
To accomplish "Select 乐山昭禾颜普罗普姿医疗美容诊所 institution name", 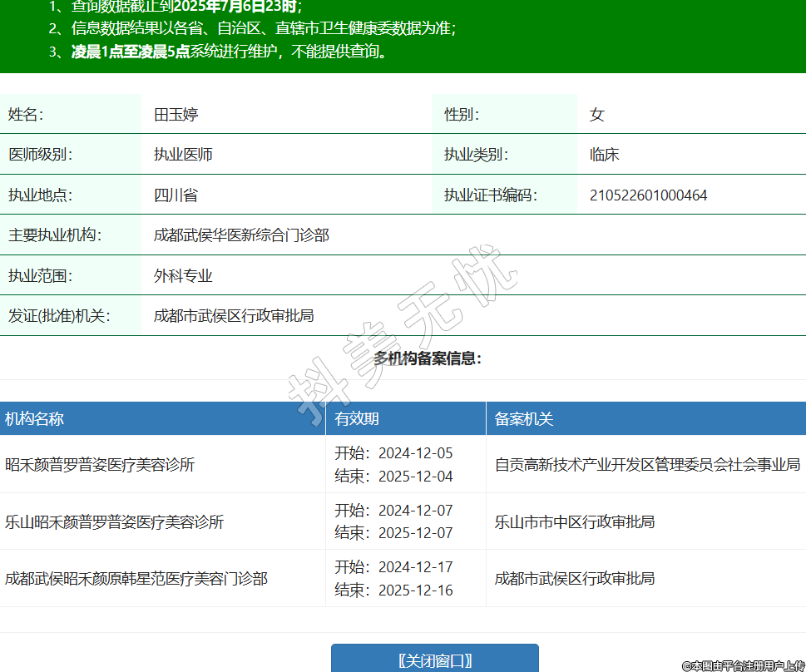I will 114,522.
